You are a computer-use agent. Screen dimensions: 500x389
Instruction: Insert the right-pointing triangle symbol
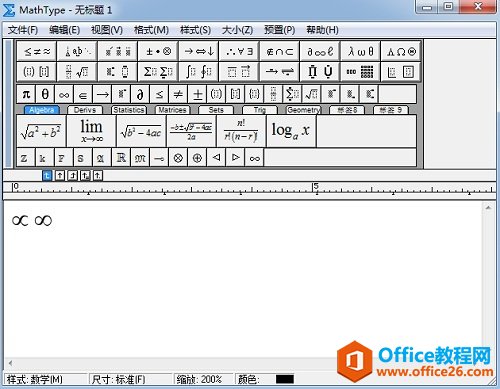pyautogui.click(x=235, y=158)
